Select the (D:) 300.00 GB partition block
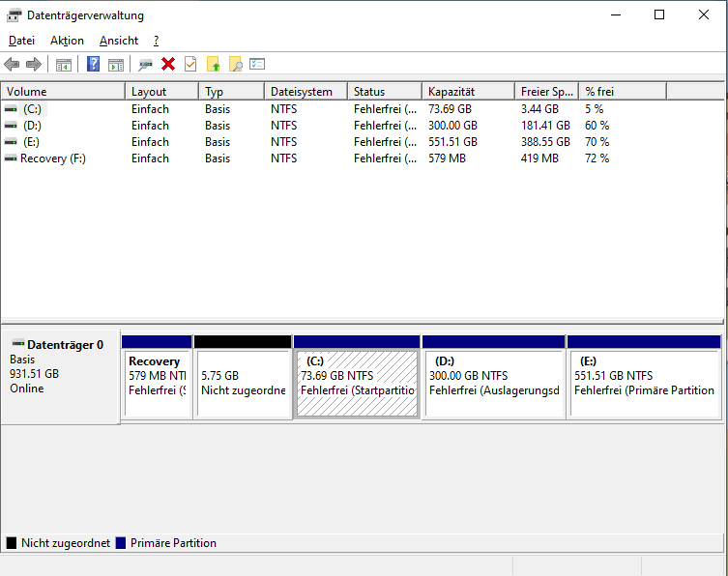The height and width of the screenshot is (576, 728). 493,377
